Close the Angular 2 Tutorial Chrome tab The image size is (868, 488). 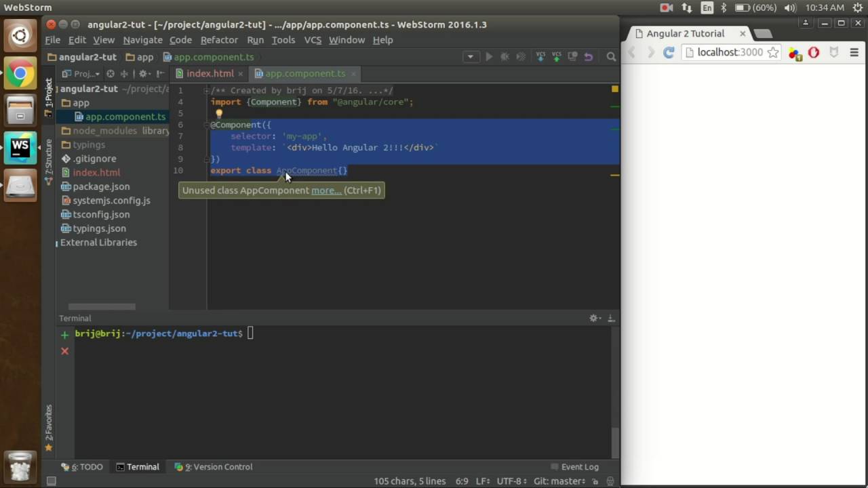coord(743,33)
